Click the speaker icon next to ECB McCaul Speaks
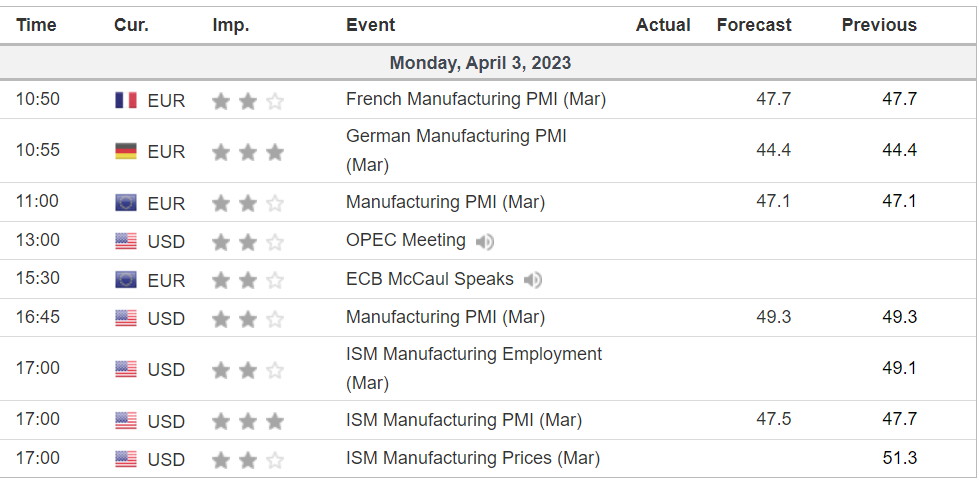 533,280
